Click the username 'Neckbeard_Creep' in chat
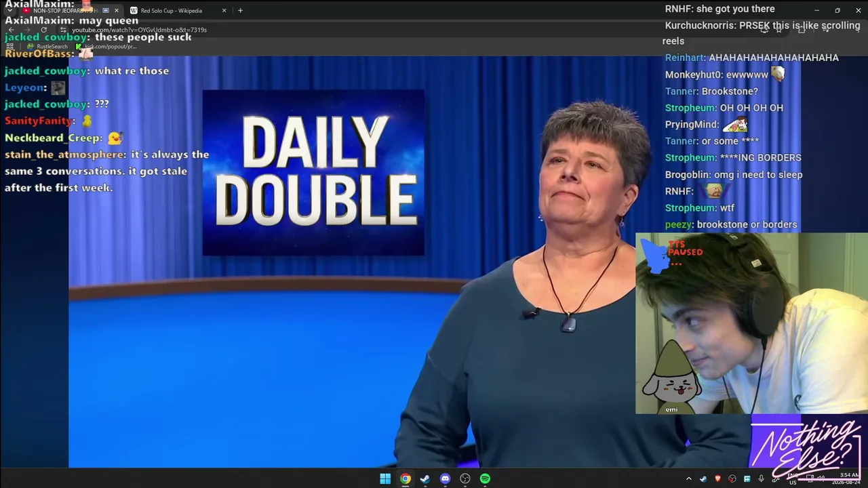This screenshot has width=868, height=488. pos(52,138)
